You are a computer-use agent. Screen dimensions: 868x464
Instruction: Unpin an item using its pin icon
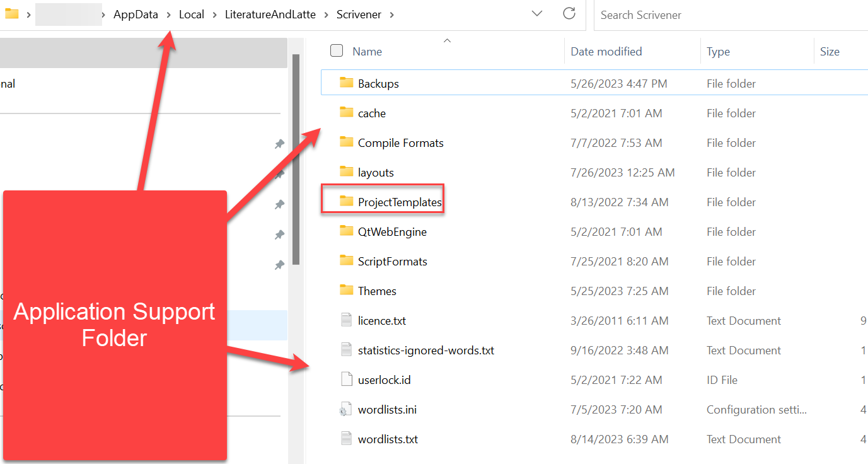279,144
